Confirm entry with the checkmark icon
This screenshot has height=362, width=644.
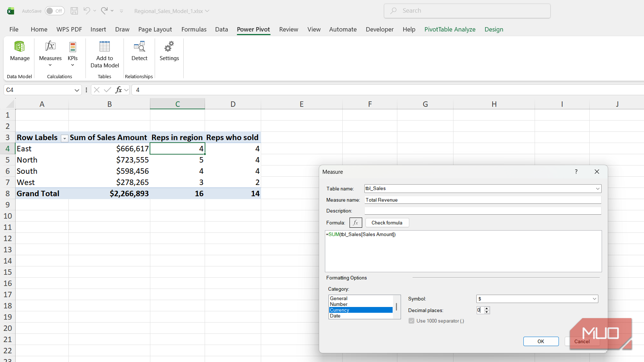click(108, 90)
